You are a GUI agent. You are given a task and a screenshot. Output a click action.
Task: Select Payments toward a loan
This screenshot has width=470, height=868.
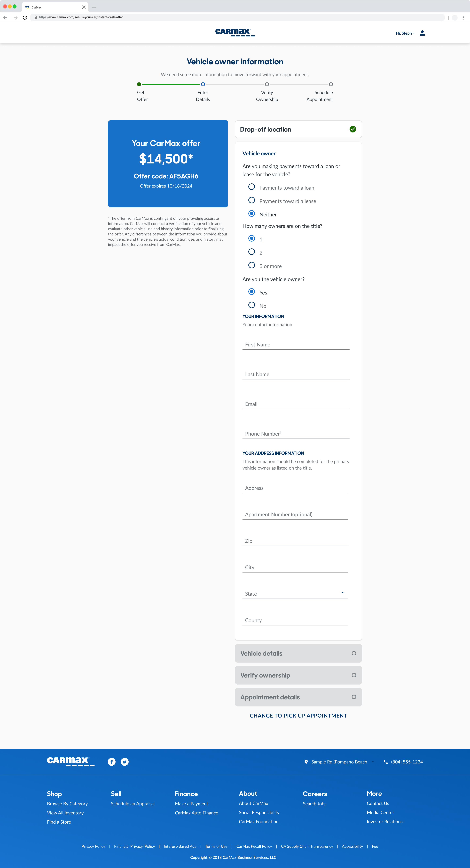[x=251, y=187]
